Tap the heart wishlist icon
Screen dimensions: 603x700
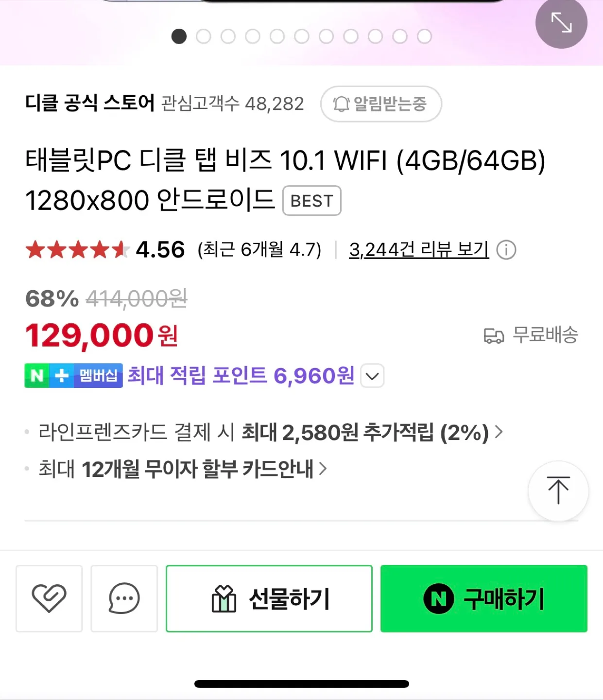(x=49, y=598)
